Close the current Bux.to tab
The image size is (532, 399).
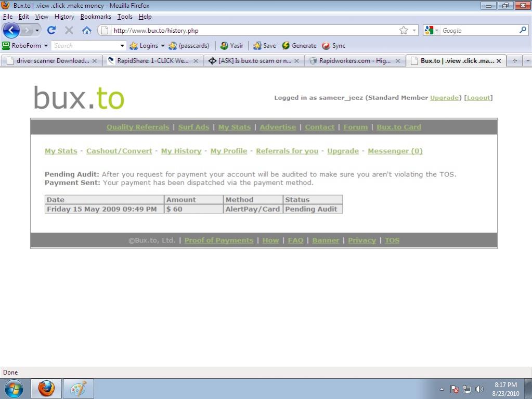tap(499, 61)
